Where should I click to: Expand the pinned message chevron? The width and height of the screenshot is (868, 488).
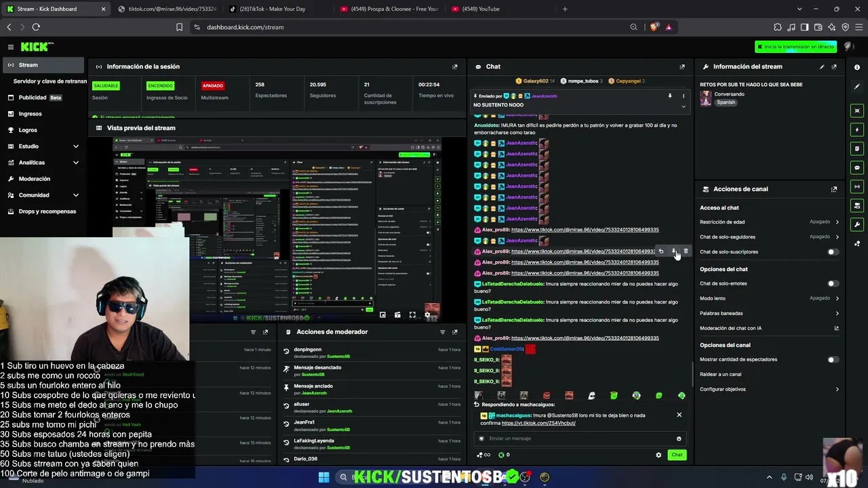pos(684,106)
